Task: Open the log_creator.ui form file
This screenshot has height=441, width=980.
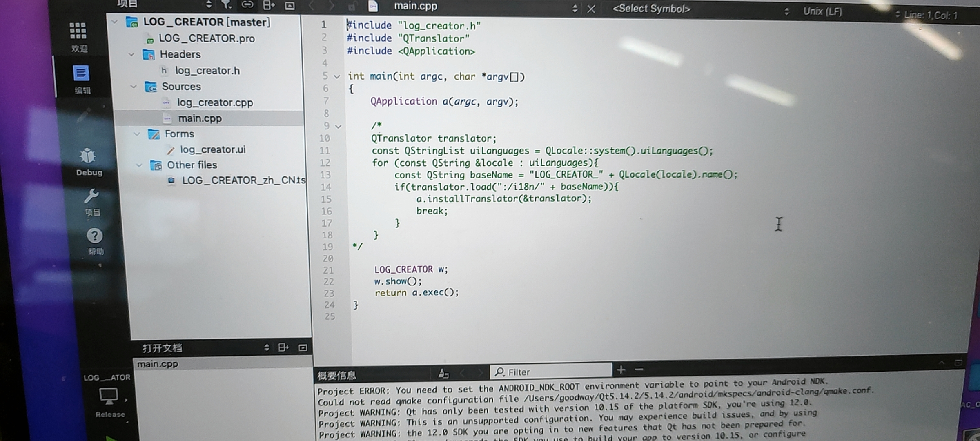Action: click(213, 150)
